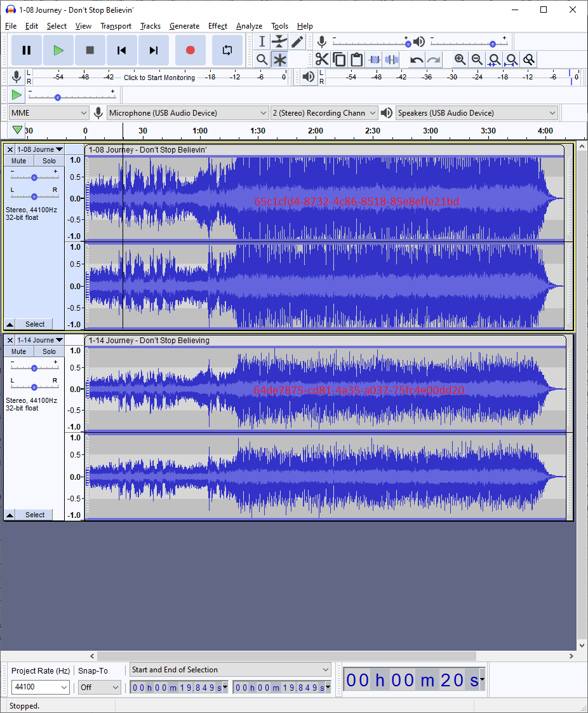Open the Edit menu
Image resolution: width=588 pixels, height=713 pixels.
(x=31, y=26)
